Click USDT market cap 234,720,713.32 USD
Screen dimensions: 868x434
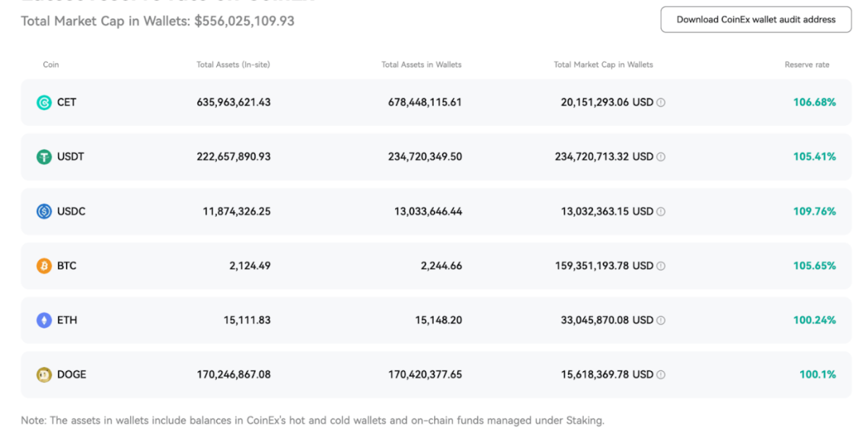[604, 157]
